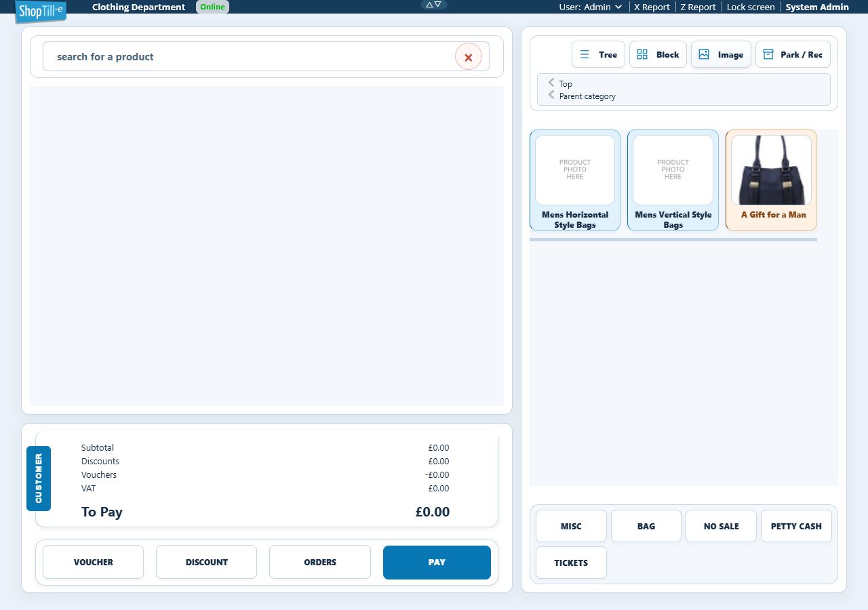
Task: Open Mens Vertical Style Bags category
Action: click(673, 180)
